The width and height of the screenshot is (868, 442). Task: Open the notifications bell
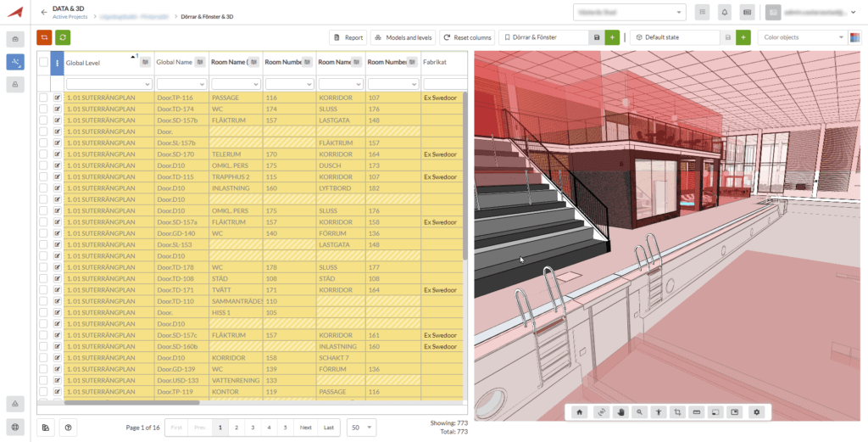(725, 12)
